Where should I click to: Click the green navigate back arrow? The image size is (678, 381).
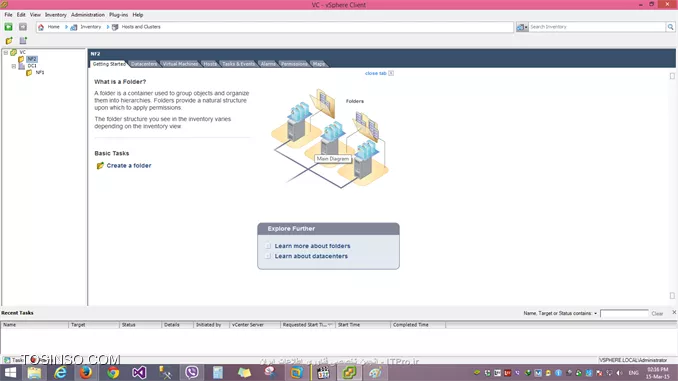(x=8, y=27)
